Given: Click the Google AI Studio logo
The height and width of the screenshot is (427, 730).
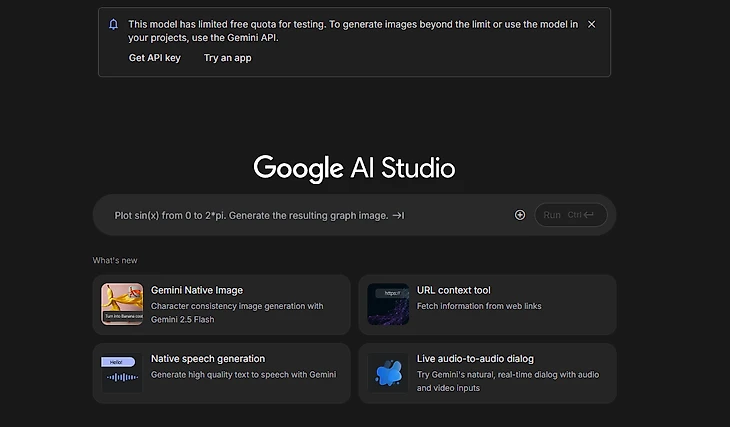Looking at the screenshot, I should click(x=354, y=167).
